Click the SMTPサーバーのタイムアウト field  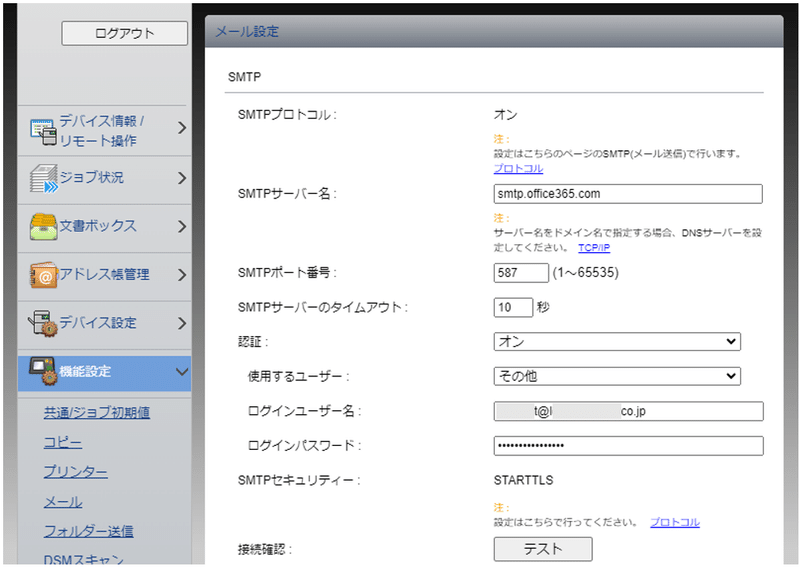point(513,307)
